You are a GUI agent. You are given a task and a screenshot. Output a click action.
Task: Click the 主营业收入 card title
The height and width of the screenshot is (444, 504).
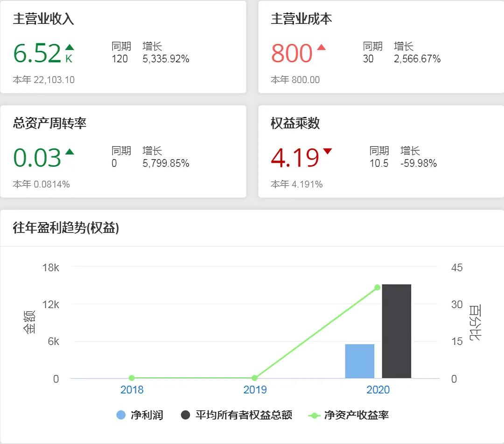click(43, 20)
